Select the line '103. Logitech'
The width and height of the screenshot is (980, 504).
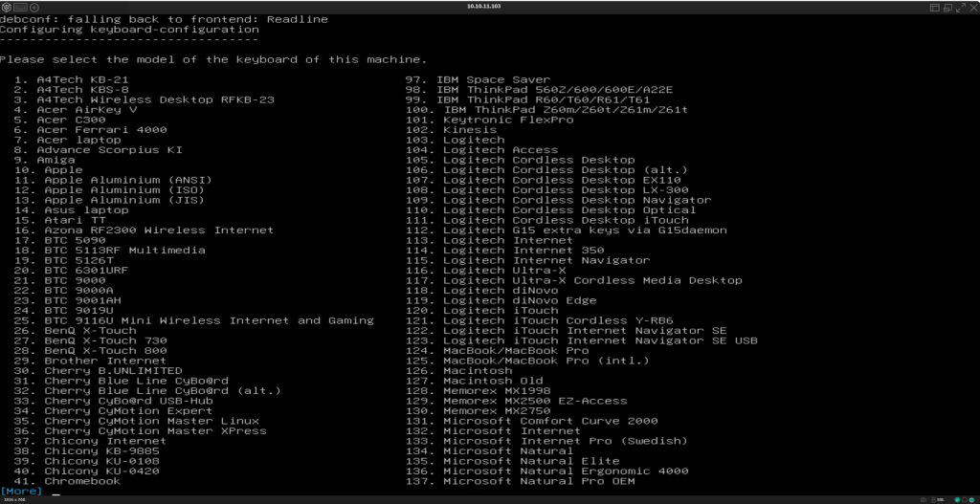click(x=455, y=140)
